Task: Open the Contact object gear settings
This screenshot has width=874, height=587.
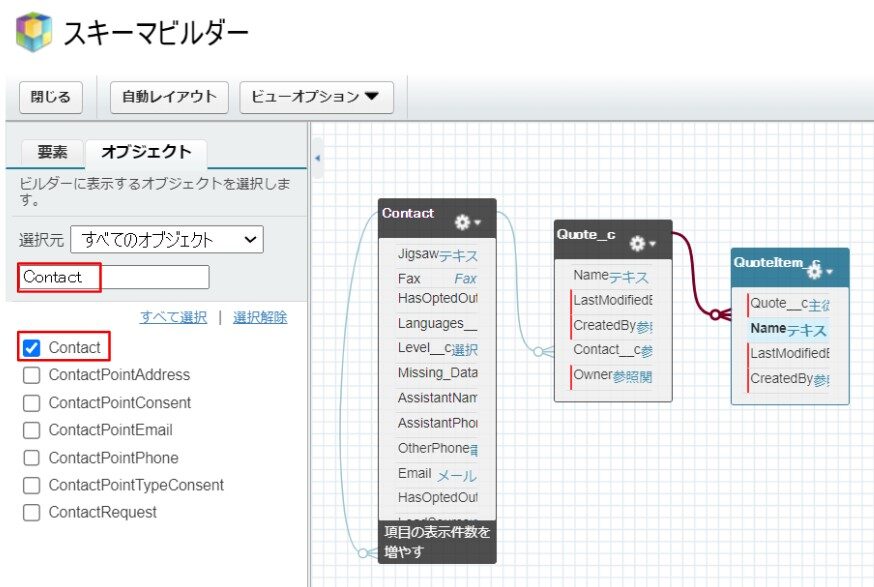Action: [x=467, y=222]
